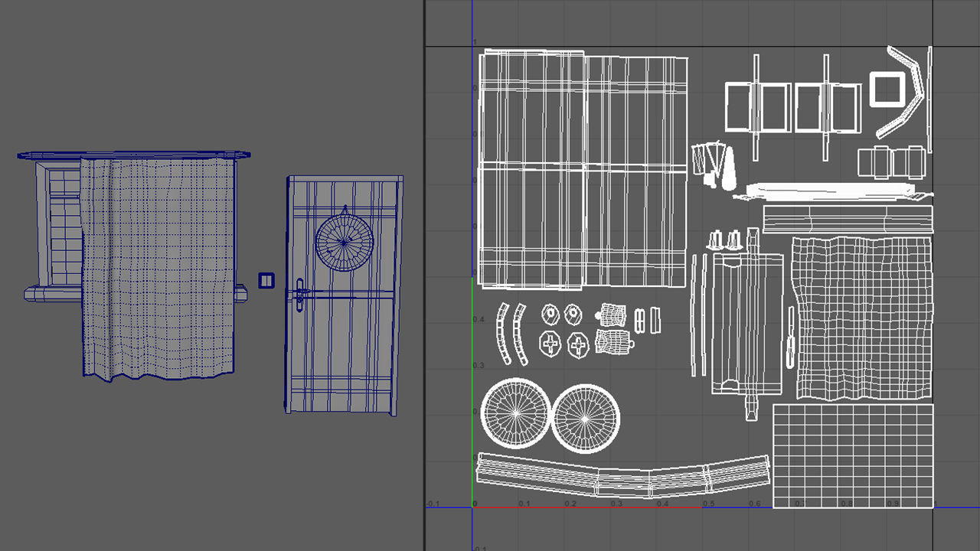Image resolution: width=980 pixels, height=551 pixels.
Task: Select the right circular spoked UV shell
Action: [x=586, y=419]
